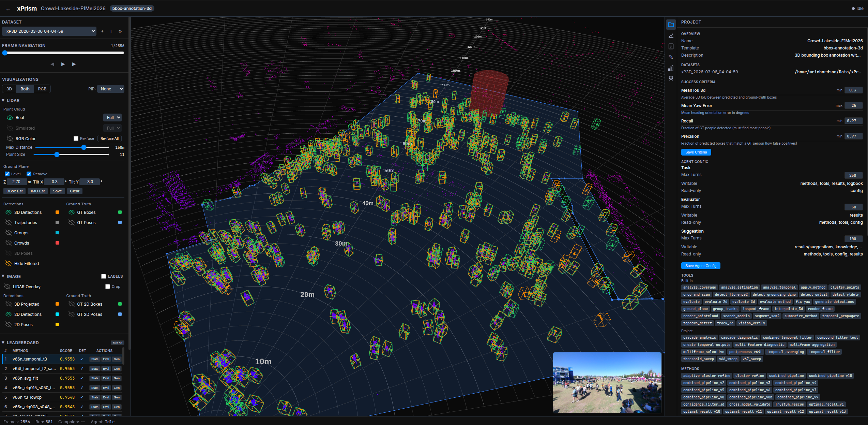Toggle RGB Color visibility
The image size is (868, 425).
point(10,139)
